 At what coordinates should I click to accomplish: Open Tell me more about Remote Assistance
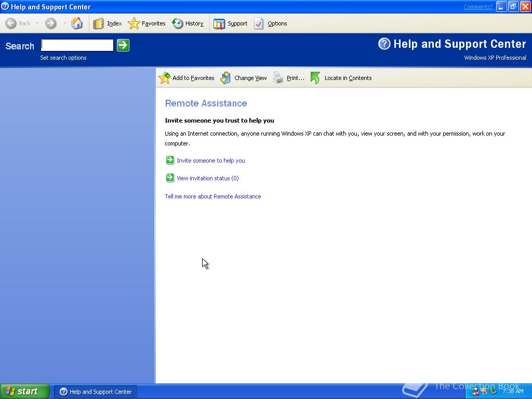coord(213,196)
